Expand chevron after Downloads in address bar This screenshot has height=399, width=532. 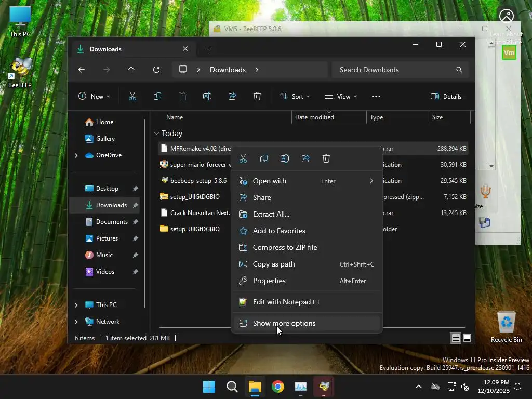pos(257,70)
